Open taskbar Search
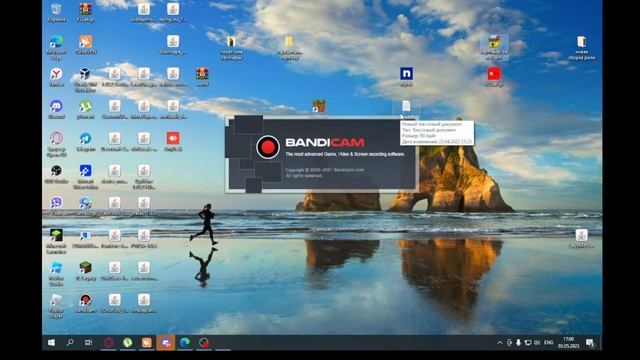This screenshot has height=360, width=640. [70, 342]
